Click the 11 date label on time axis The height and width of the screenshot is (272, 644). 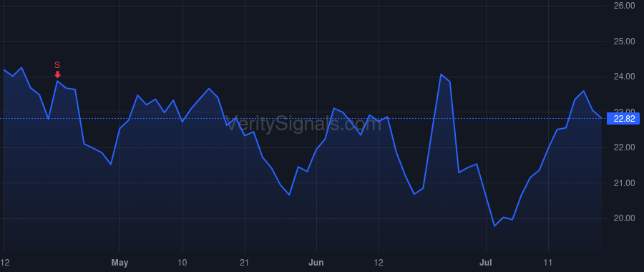[548, 263]
